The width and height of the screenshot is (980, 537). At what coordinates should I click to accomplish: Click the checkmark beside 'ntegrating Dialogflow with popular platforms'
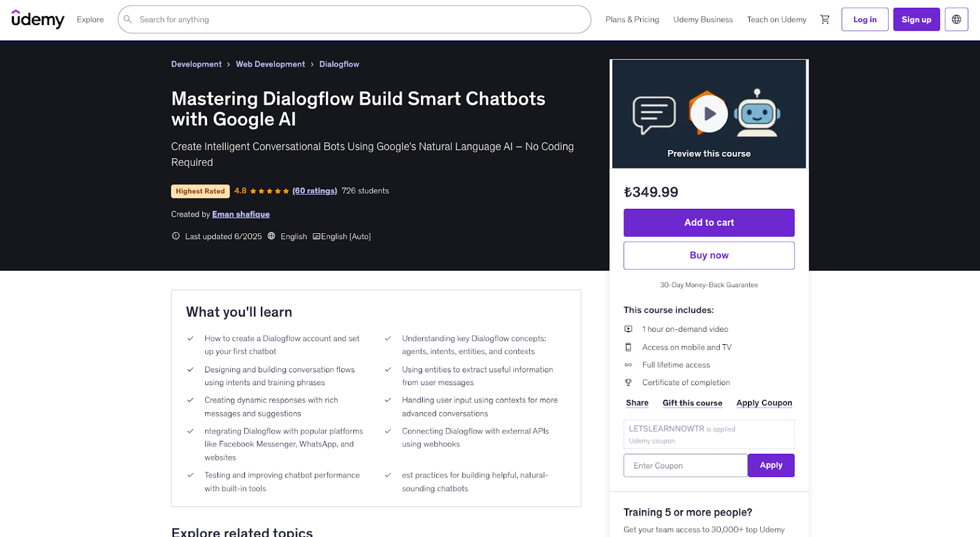[x=190, y=432]
